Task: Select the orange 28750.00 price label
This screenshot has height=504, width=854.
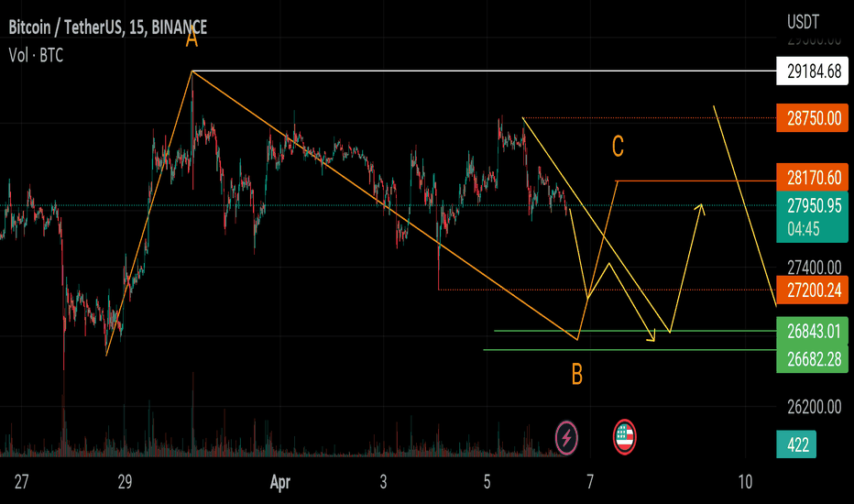Action: pyautogui.click(x=812, y=117)
